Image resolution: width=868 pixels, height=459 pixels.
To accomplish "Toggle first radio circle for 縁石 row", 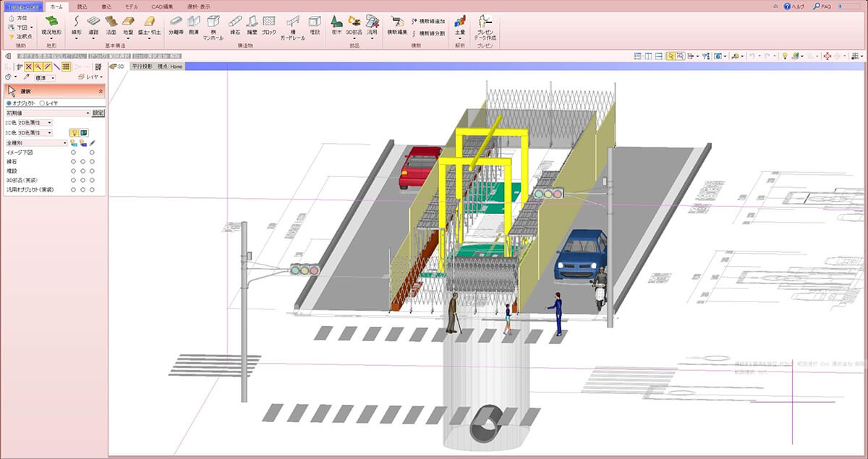I will coord(73,161).
